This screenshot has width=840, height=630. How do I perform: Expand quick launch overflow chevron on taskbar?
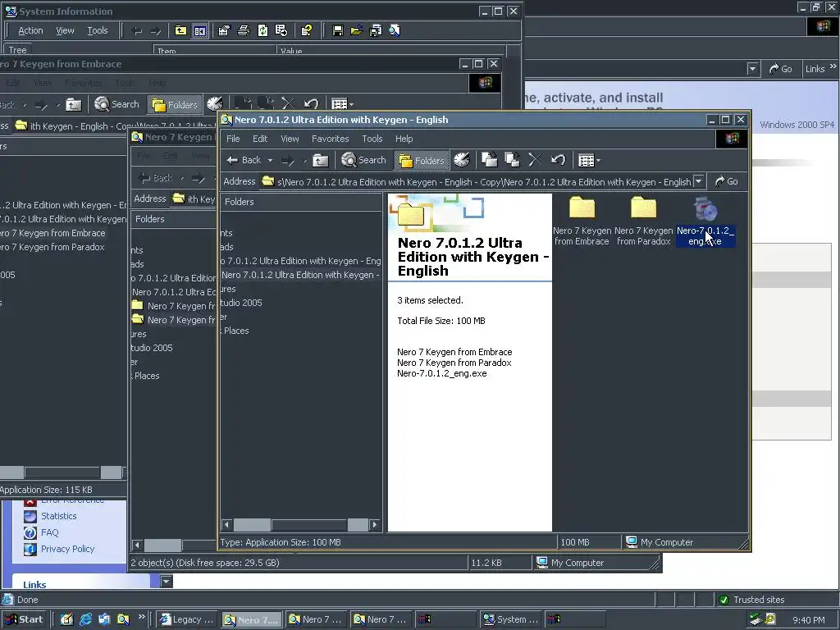click(x=141, y=617)
